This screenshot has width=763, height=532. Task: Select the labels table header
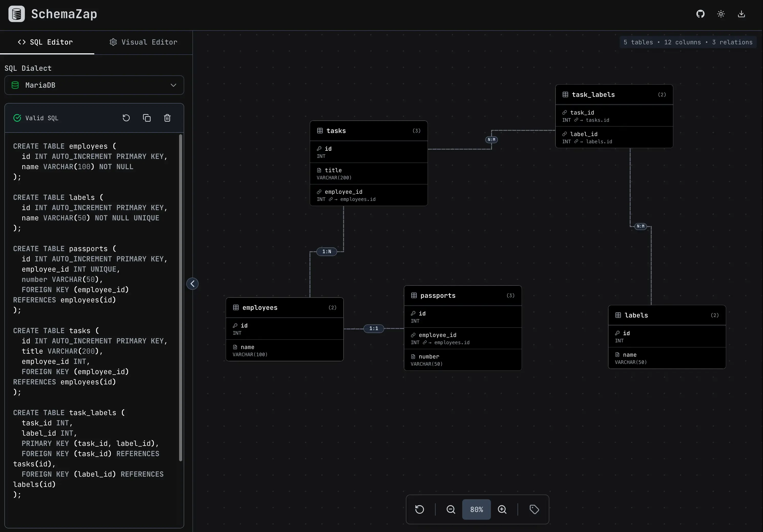coord(667,315)
